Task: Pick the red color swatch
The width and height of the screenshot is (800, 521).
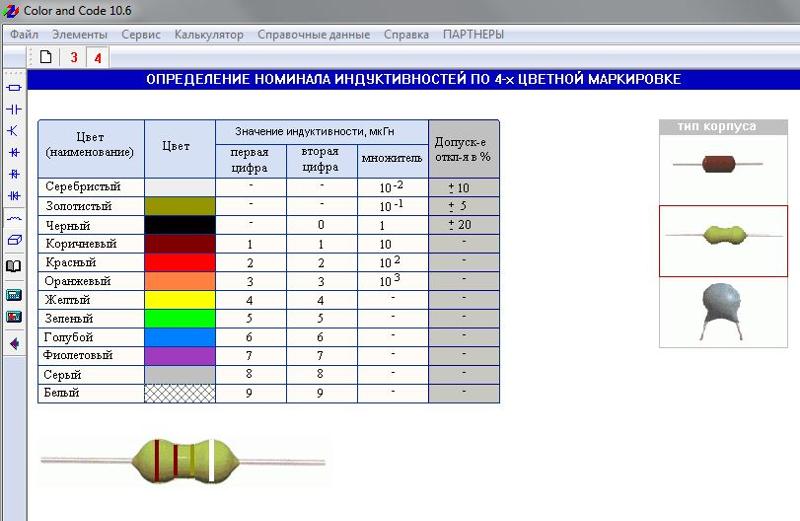Action: 180,262
